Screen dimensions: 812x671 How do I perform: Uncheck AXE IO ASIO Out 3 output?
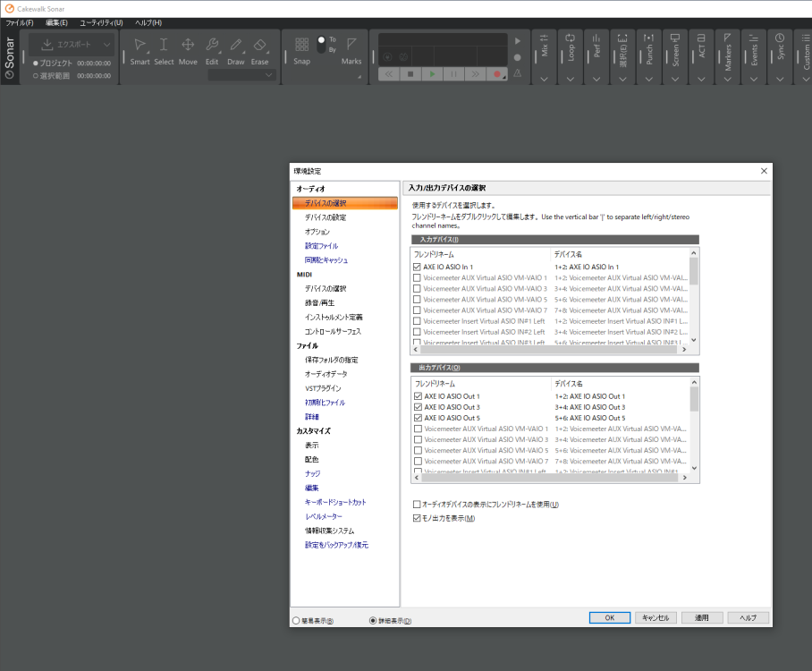click(418, 407)
